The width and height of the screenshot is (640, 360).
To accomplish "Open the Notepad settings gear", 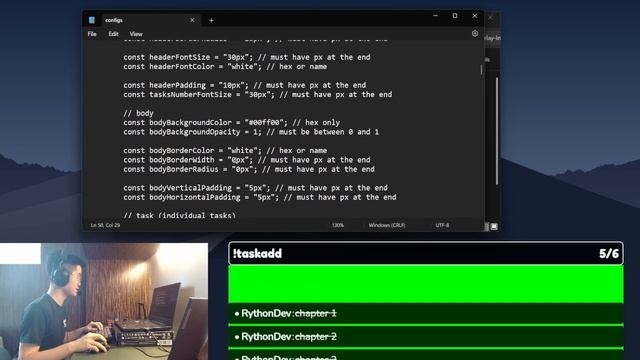I will pyautogui.click(x=475, y=33).
